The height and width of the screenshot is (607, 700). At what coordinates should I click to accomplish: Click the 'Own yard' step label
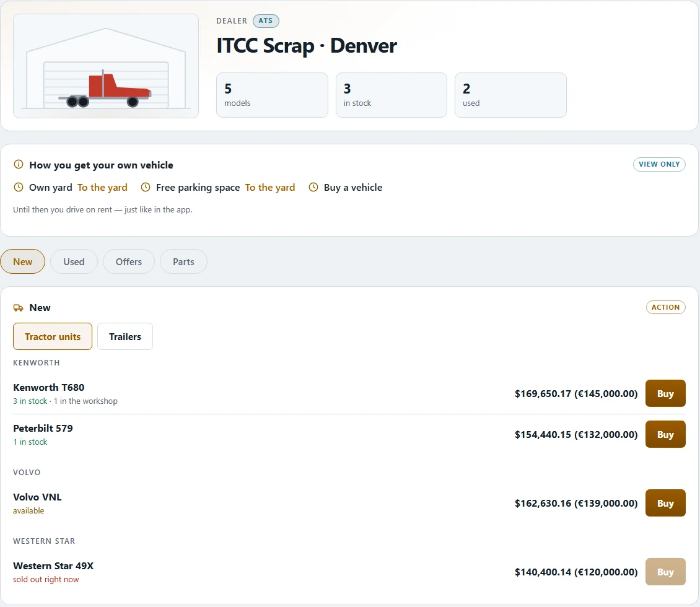point(50,188)
